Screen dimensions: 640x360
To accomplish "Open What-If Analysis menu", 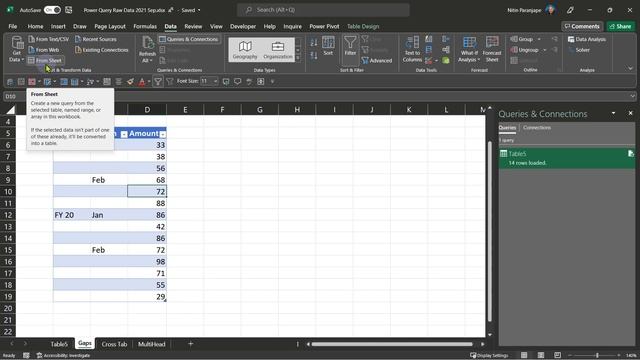I will tap(469, 49).
